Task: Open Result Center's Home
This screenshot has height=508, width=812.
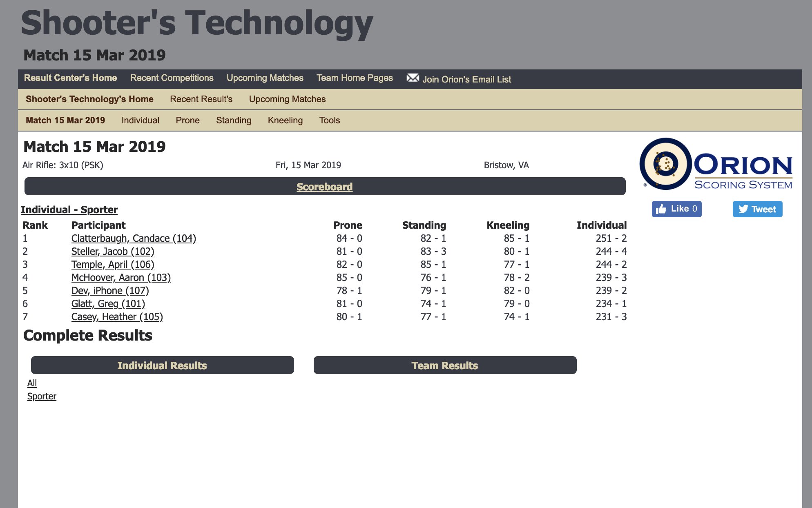Action: click(x=70, y=78)
